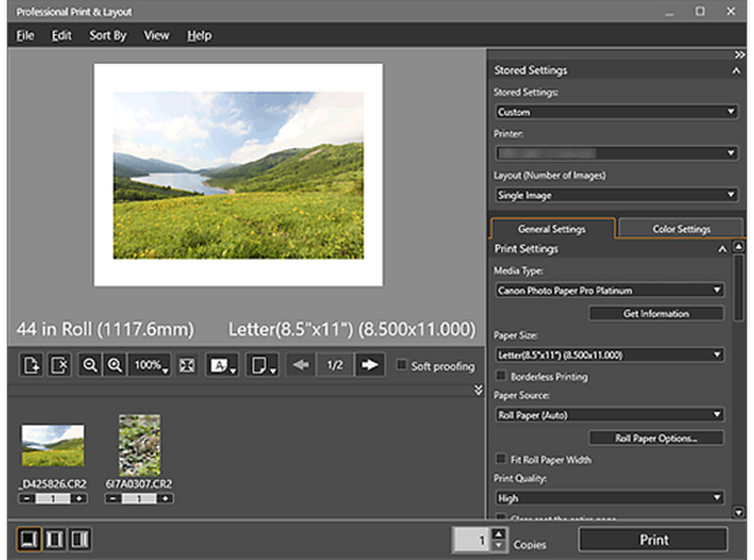
Task: Click the delete page icon in toolbar
Action: tap(58, 366)
